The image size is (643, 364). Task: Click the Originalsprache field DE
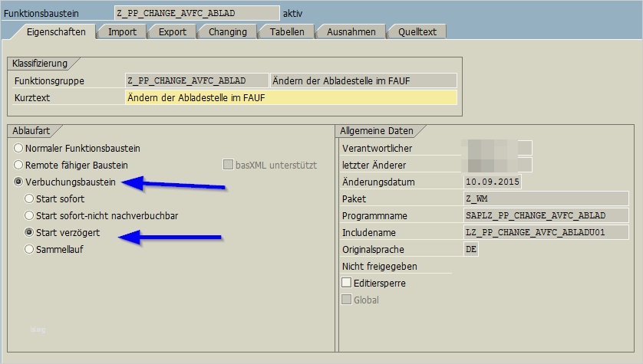(x=471, y=249)
